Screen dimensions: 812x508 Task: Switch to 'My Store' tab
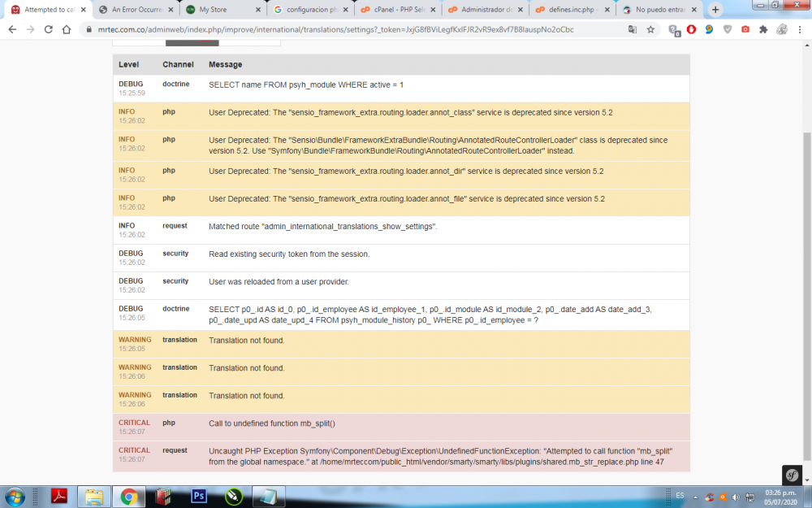pyautogui.click(x=224, y=9)
